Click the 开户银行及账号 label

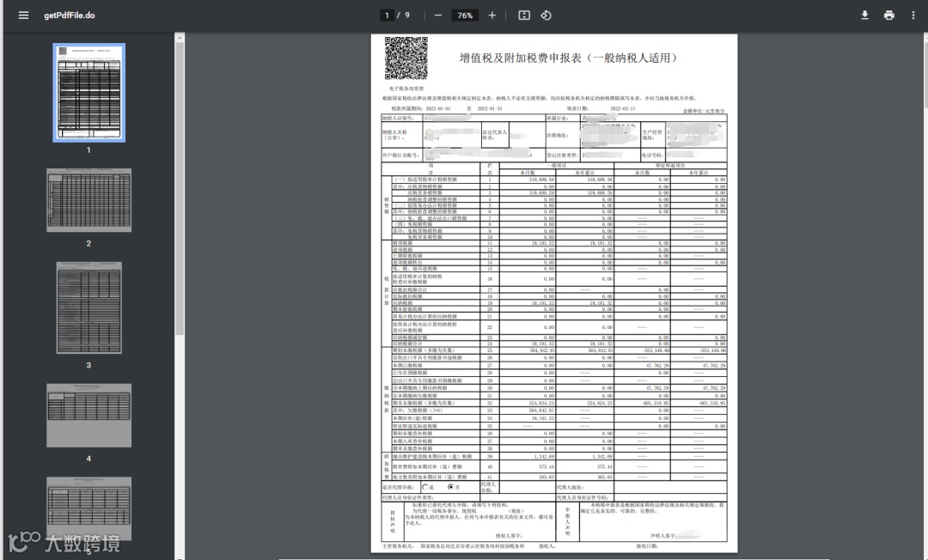(400, 155)
